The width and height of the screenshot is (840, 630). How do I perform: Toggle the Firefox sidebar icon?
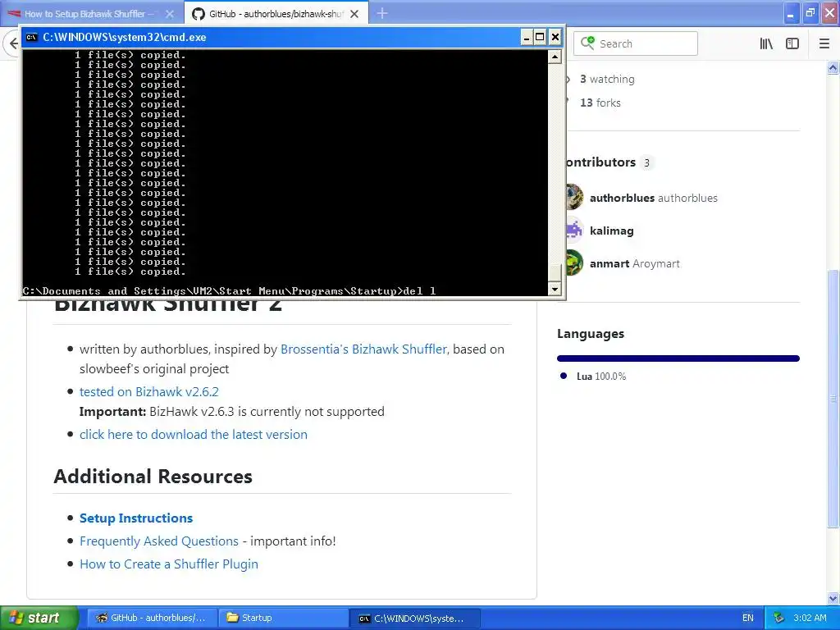[792, 44]
